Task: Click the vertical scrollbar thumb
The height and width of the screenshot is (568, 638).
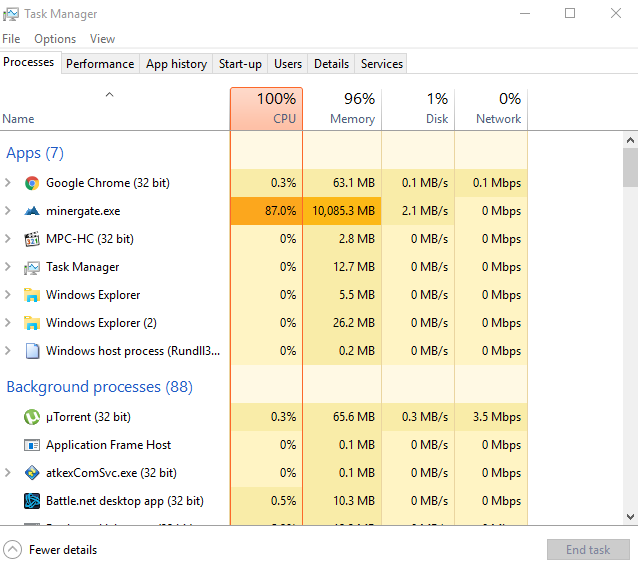Action: tap(630, 167)
